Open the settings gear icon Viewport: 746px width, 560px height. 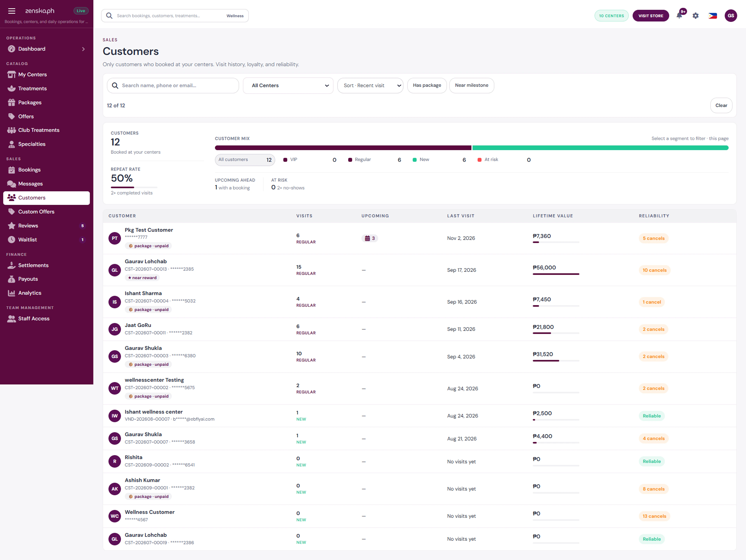[x=695, y=16]
